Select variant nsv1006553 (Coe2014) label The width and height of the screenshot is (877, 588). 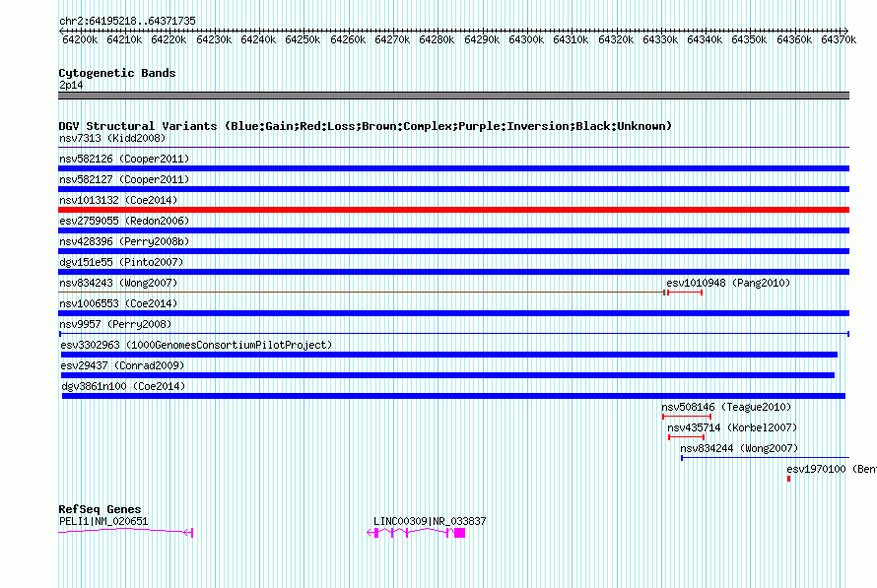pyautogui.click(x=118, y=303)
